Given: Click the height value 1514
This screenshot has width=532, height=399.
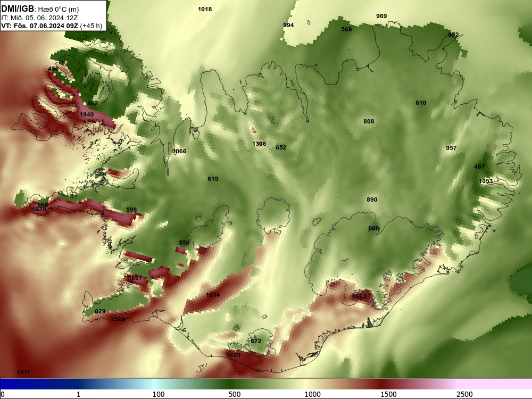Looking at the screenshot, I should pyautogui.click(x=213, y=295).
